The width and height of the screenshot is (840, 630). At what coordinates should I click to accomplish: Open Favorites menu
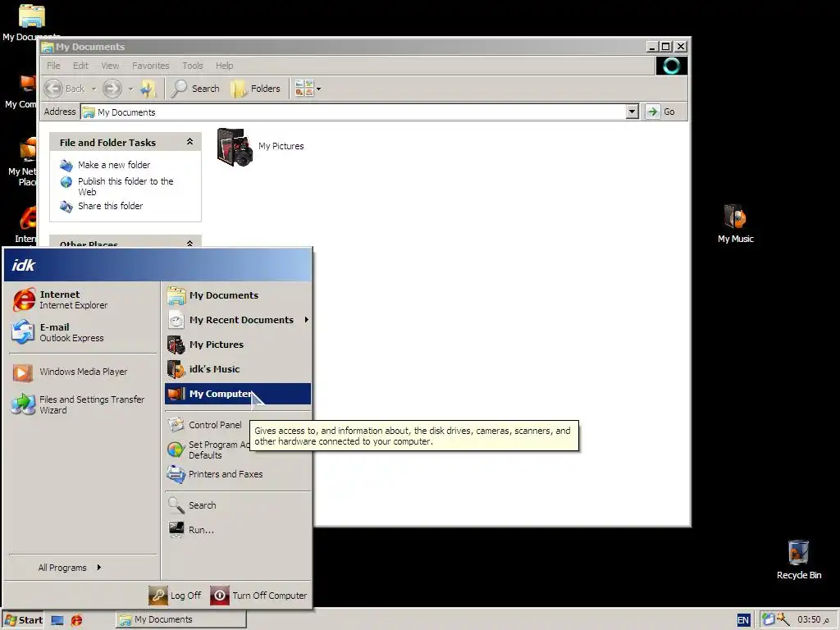click(151, 66)
